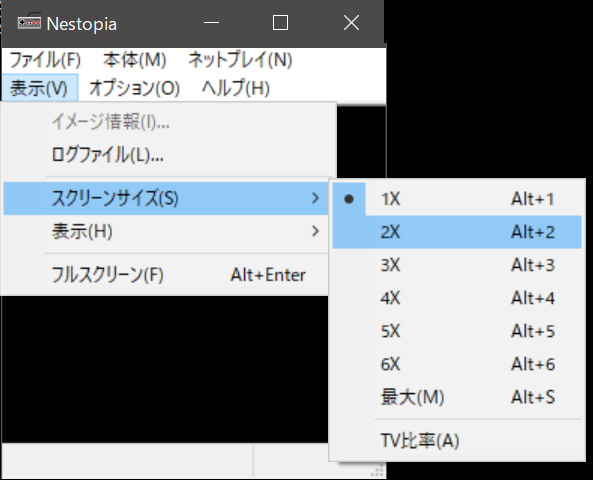593x480 pixels.
Task: Close the open 表示(V) menu
Action: coord(39,88)
